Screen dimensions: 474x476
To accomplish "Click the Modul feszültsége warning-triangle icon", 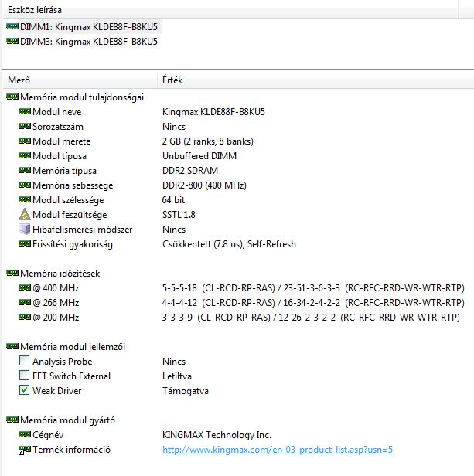I will click(x=25, y=214).
